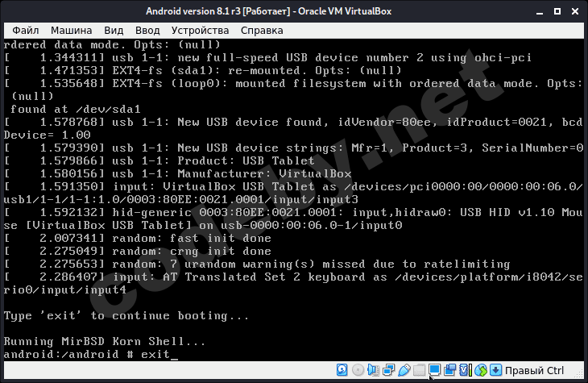Click the keyboard capture arrow icon
This screenshot has height=383, width=588.
(495, 370)
